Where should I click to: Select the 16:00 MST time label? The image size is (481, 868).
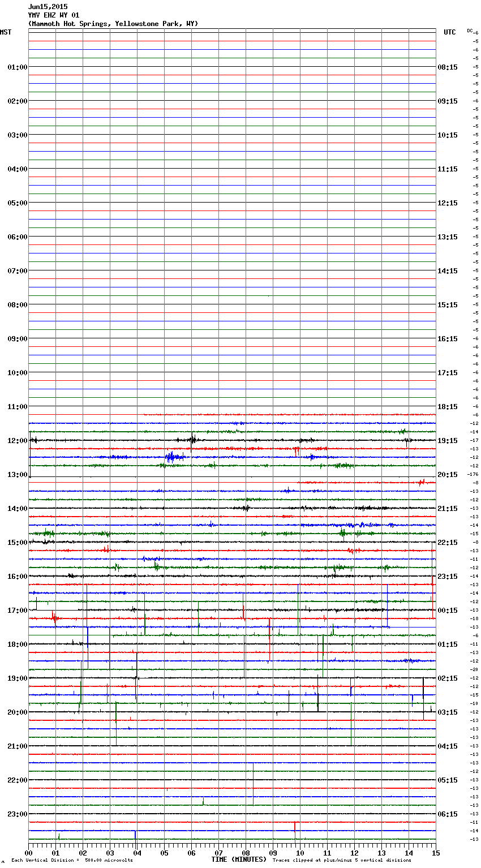tap(18, 577)
